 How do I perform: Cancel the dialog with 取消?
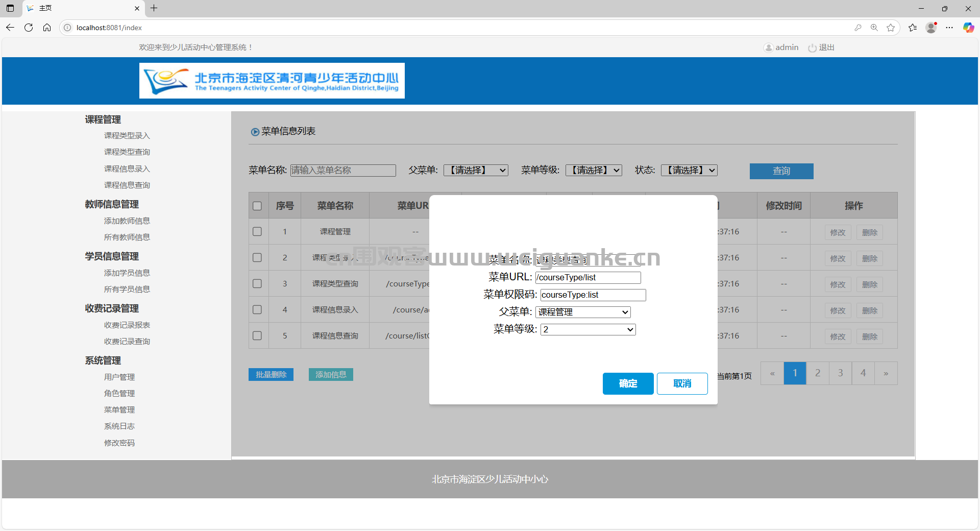coord(682,383)
